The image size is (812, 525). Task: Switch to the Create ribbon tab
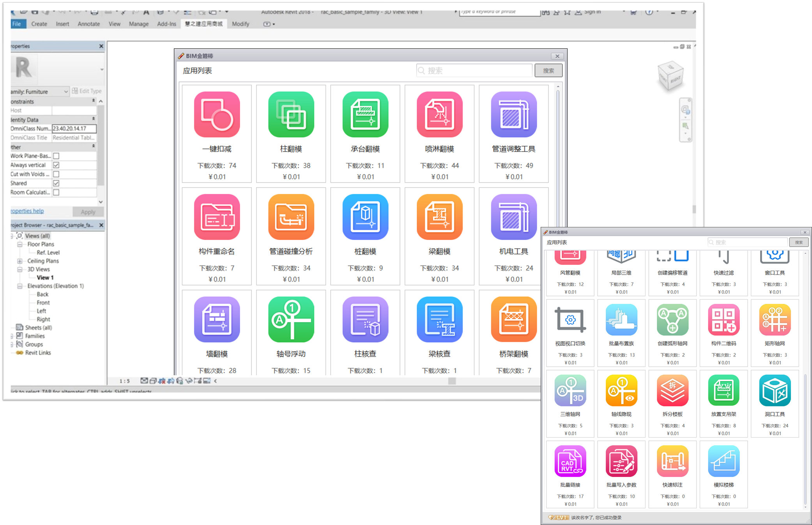click(x=39, y=24)
